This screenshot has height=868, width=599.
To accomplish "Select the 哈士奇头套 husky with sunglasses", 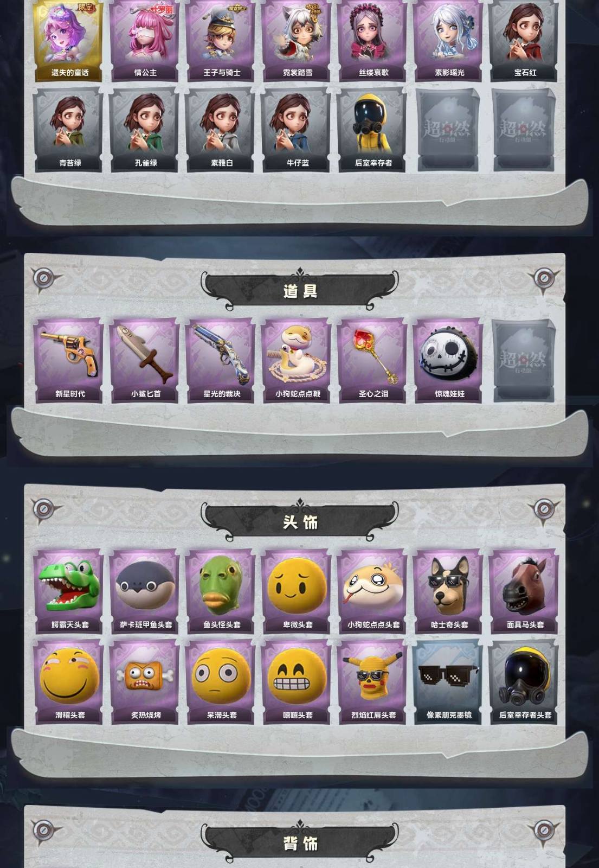I will coord(448,591).
